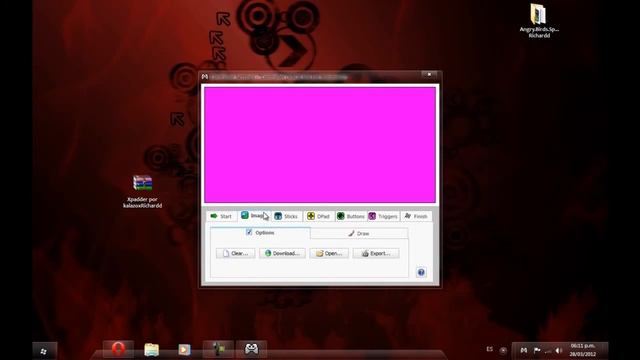Screen dimensions: 640x360
Task: Open help via the blue question icon
Action: point(421,272)
